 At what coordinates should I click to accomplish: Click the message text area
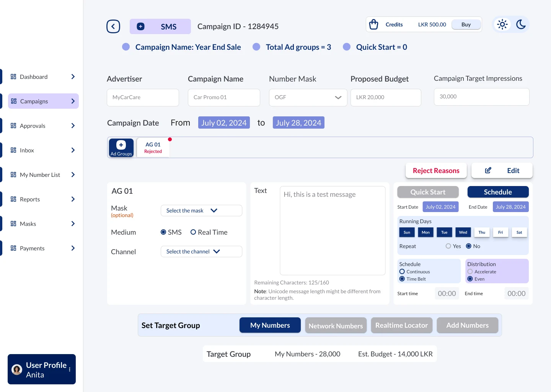pos(333,230)
